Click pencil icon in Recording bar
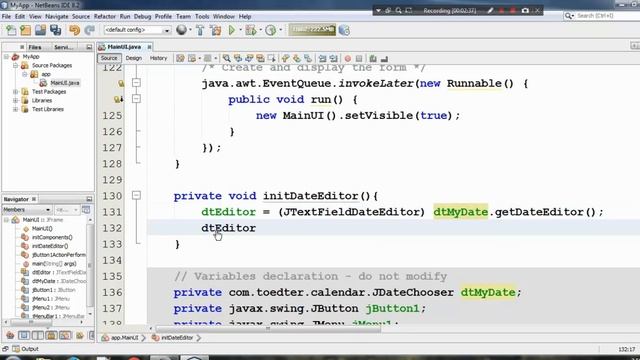The width and height of the screenshot is (640, 360). pos(490,11)
